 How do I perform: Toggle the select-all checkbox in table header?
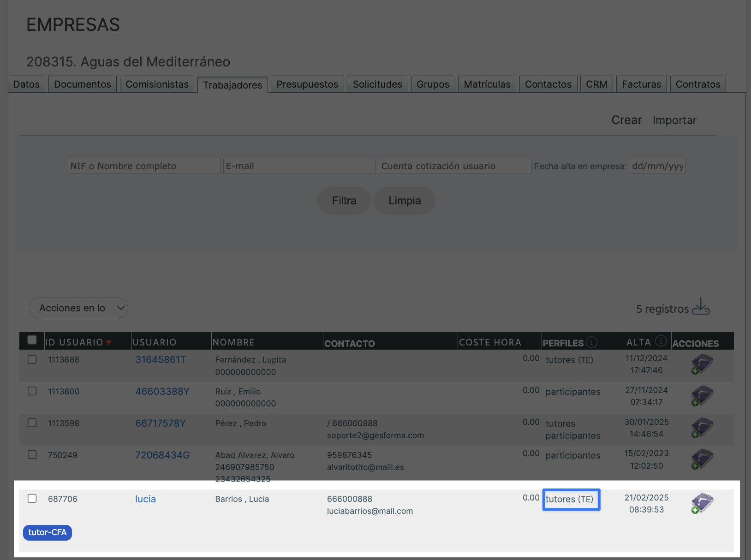[32, 340]
